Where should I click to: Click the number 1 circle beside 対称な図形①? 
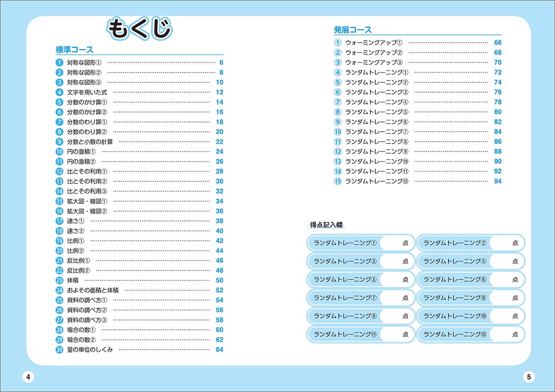[x=59, y=62]
